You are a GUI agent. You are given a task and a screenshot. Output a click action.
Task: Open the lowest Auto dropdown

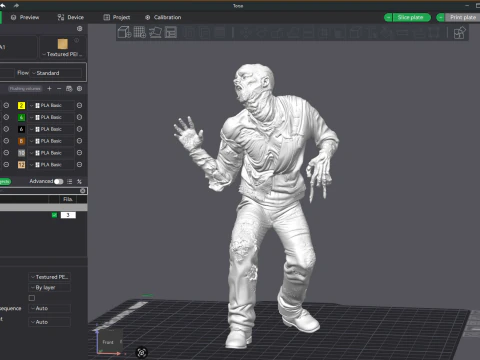[x=49, y=322]
